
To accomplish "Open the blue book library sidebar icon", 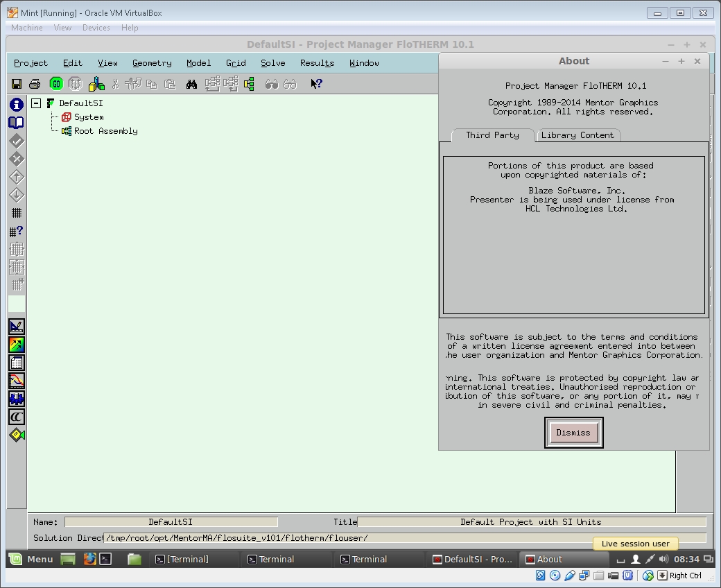I will pyautogui.click(x=17, y=123).
